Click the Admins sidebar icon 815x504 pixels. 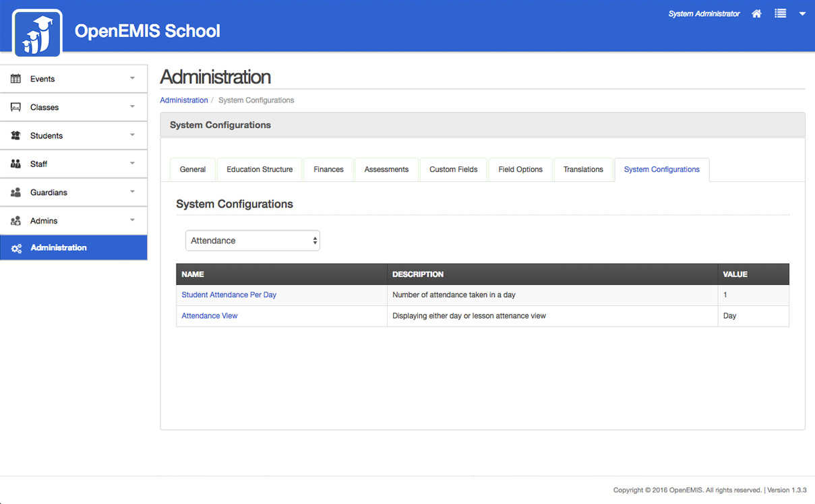click(x=16, y=220)
